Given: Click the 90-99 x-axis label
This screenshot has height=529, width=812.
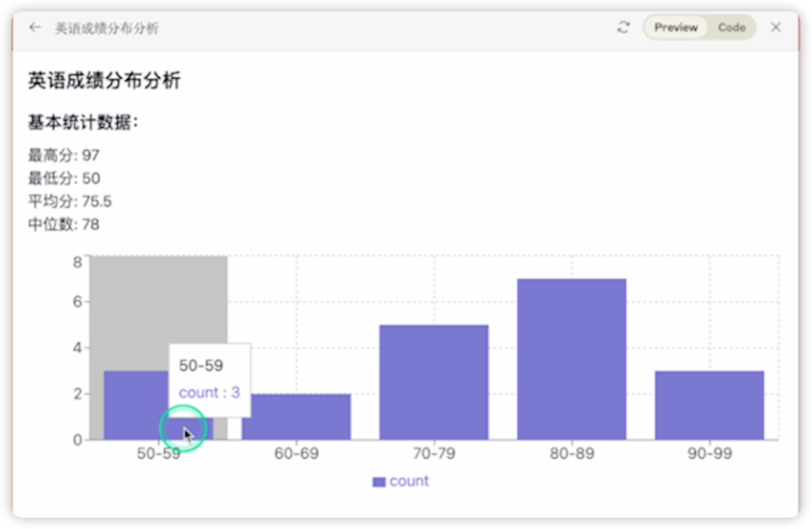Looking at the screenshot, I should [709, 454].
